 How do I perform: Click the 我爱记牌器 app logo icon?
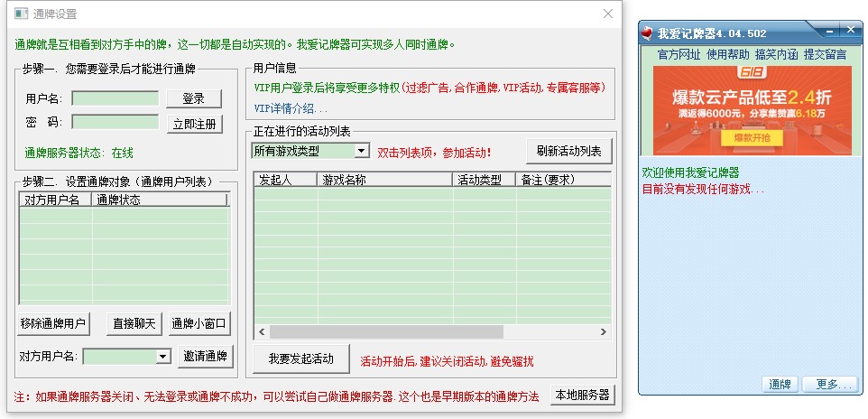click(x=647, y=33)
